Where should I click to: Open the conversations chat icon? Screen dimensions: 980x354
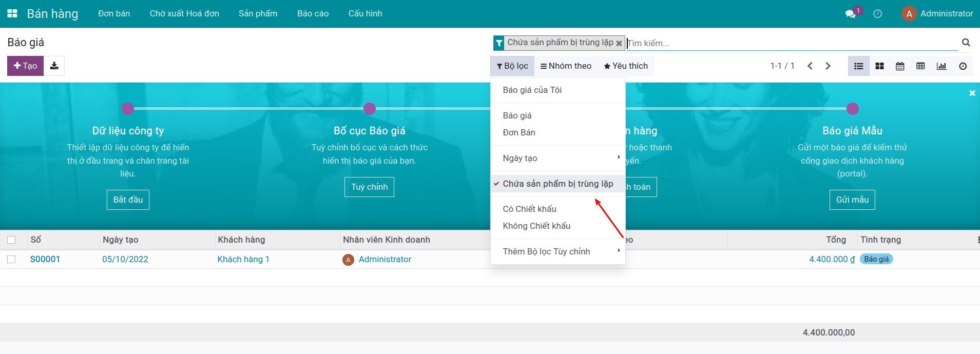[851, 14]
